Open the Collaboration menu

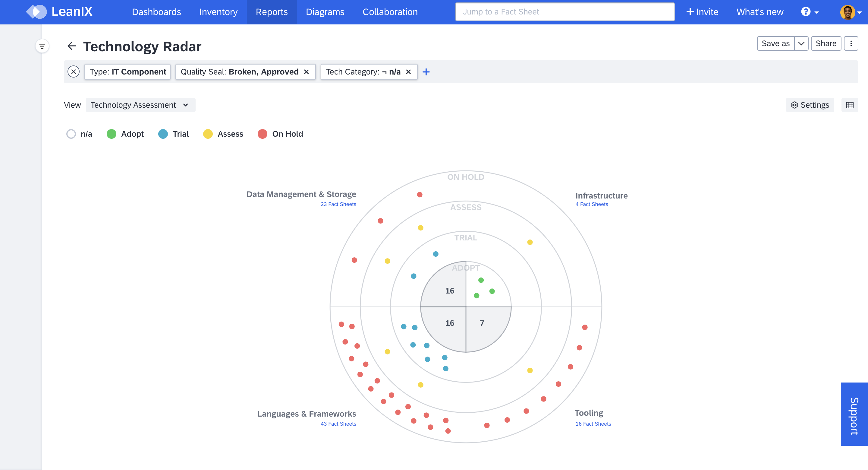(390, 12)
